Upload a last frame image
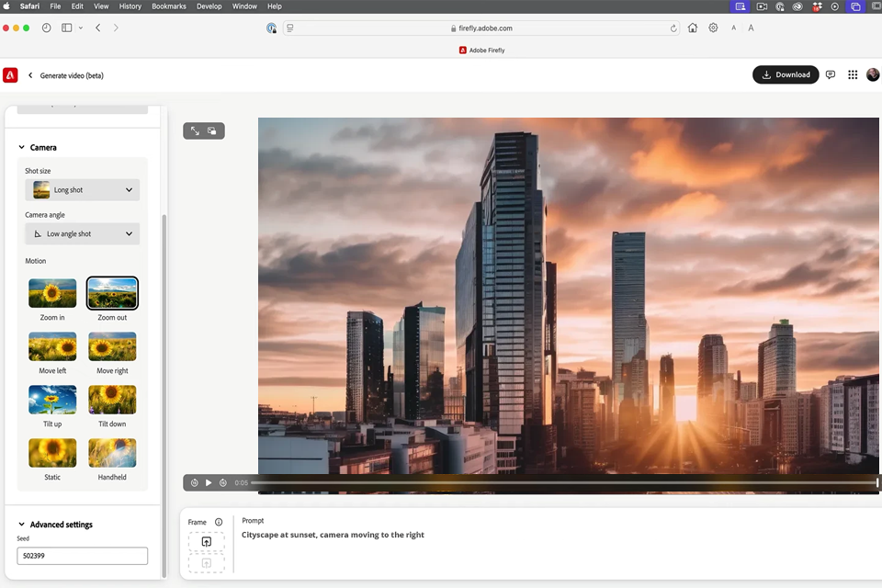The height and width of the screenshot is (588, 882). tap(207, 563)
